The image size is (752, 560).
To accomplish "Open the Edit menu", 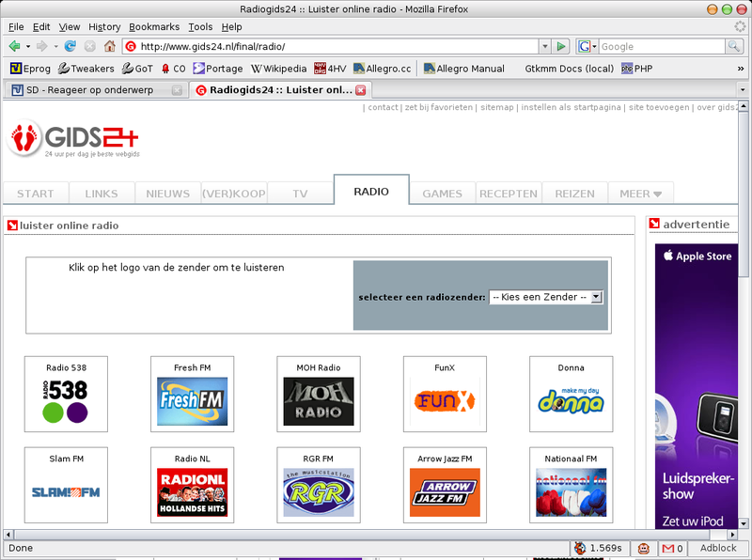I will pos(41,27).
